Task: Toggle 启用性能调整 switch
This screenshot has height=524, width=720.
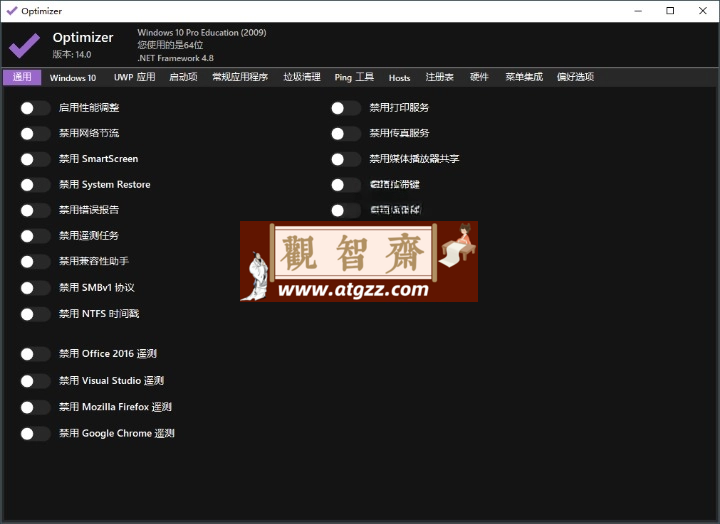Action: 35,108
